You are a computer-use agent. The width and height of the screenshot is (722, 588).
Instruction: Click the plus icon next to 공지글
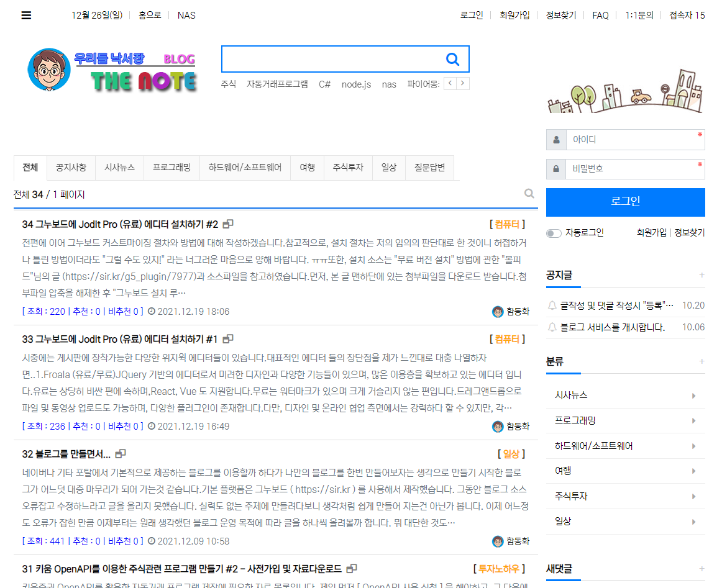coord(701,275)
